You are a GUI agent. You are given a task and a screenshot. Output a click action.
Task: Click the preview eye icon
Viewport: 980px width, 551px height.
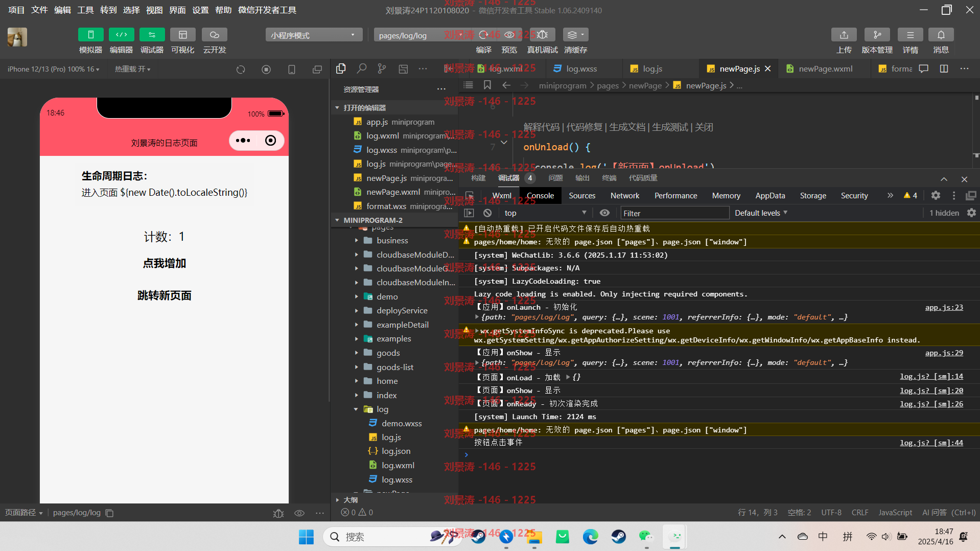click(509, 35)
